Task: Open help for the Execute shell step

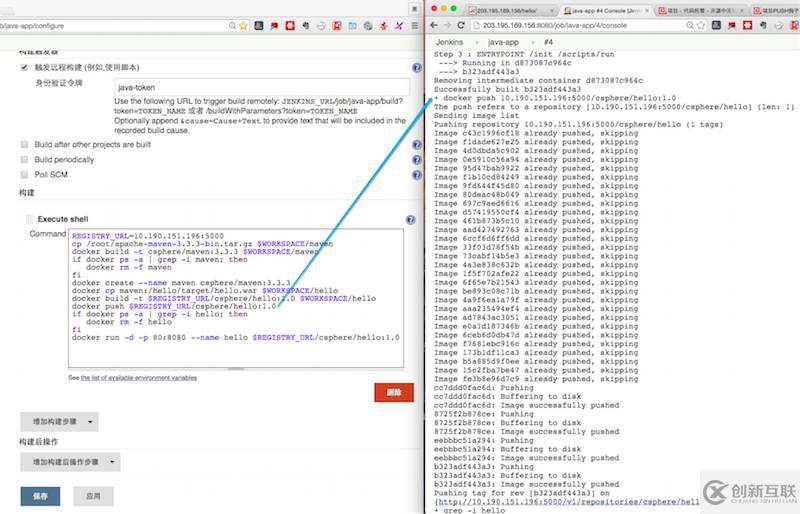Action: [410, 220]
